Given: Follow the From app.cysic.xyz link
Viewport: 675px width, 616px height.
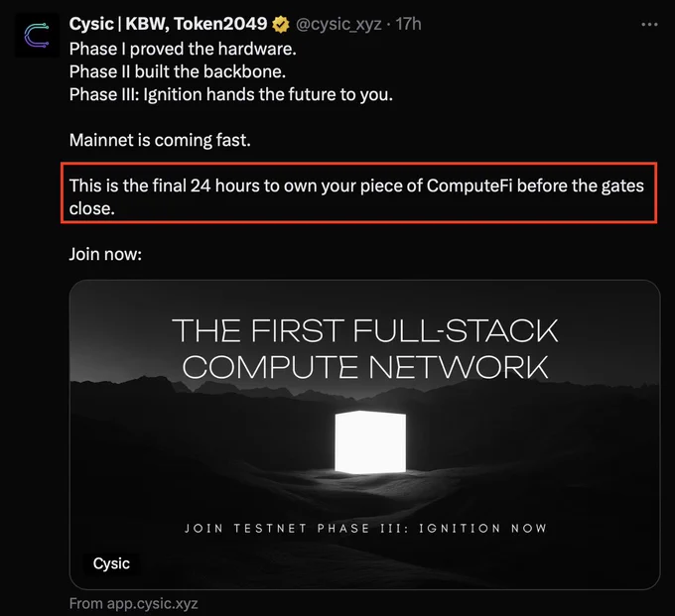Looking at the screenshot, I should (x=133, y=603).
